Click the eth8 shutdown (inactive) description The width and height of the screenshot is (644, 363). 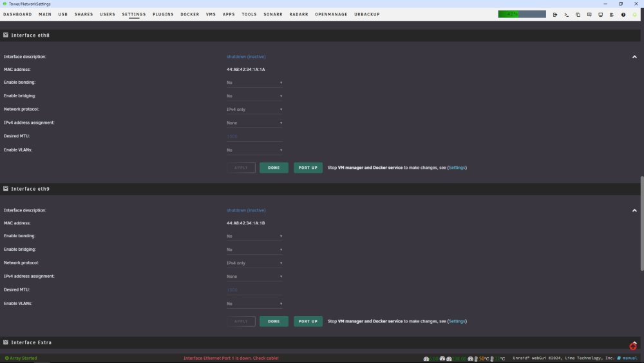(246, 57)
